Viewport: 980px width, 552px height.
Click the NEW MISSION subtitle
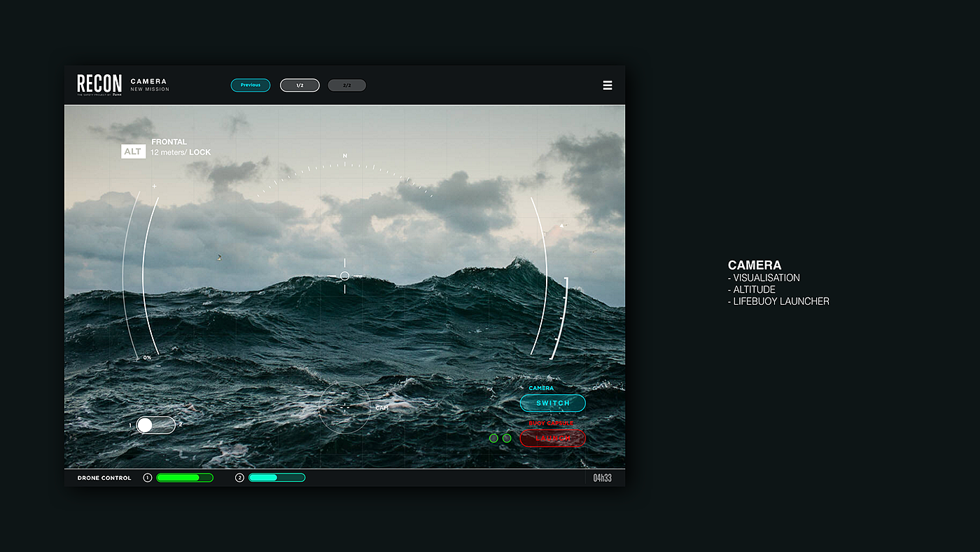click(150, 90)
